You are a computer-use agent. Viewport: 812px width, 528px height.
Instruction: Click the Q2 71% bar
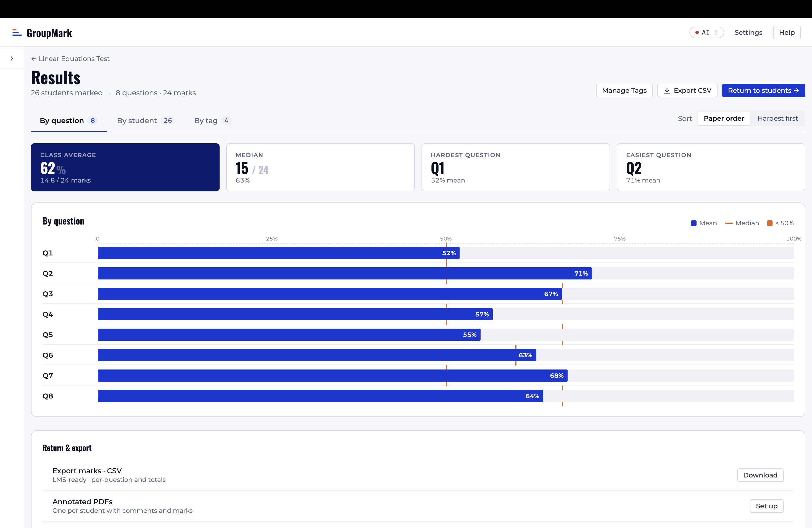click(344, 274)
